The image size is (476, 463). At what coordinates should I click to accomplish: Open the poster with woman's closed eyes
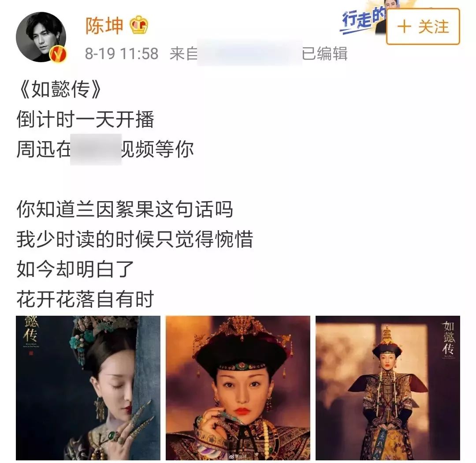click(x=88, y=388)
